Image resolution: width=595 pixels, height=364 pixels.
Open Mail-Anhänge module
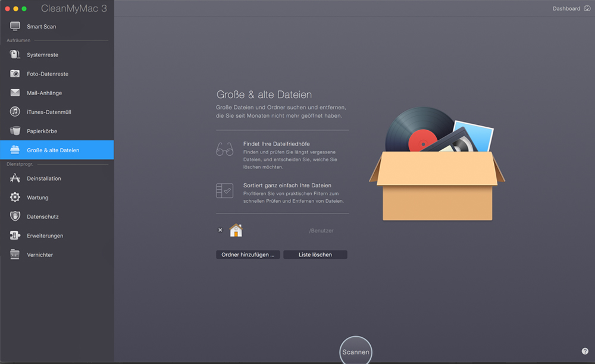tap(57, 93)
